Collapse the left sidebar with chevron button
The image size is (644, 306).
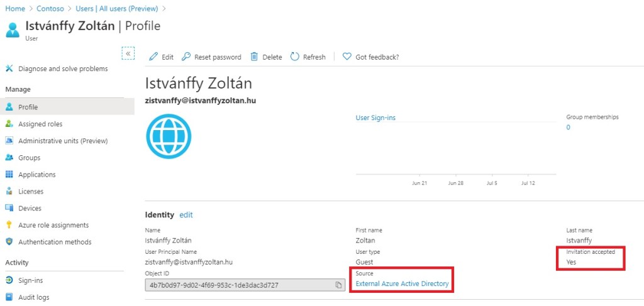128,53
